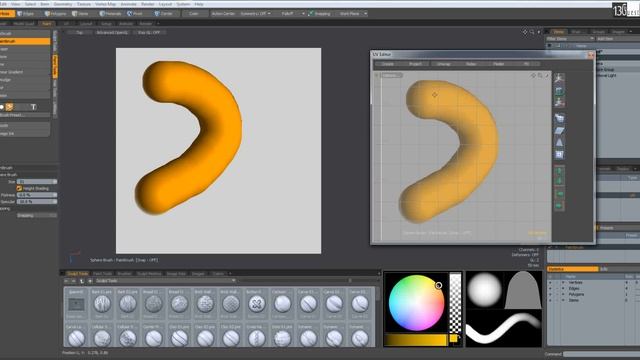This screenshot has height=360, width=640.
Task: Click the triangle cone icon in UV Editor
Action: pos(559,142)
